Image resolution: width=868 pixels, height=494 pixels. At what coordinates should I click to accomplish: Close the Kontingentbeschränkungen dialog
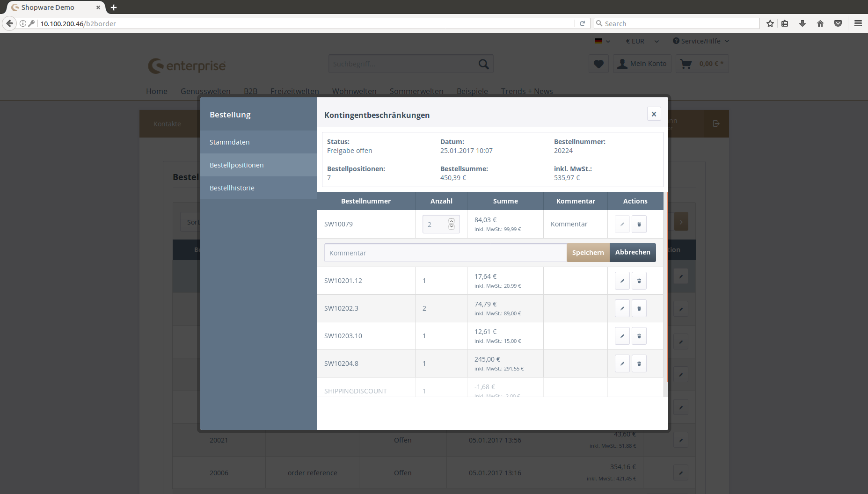click(654, 114)
